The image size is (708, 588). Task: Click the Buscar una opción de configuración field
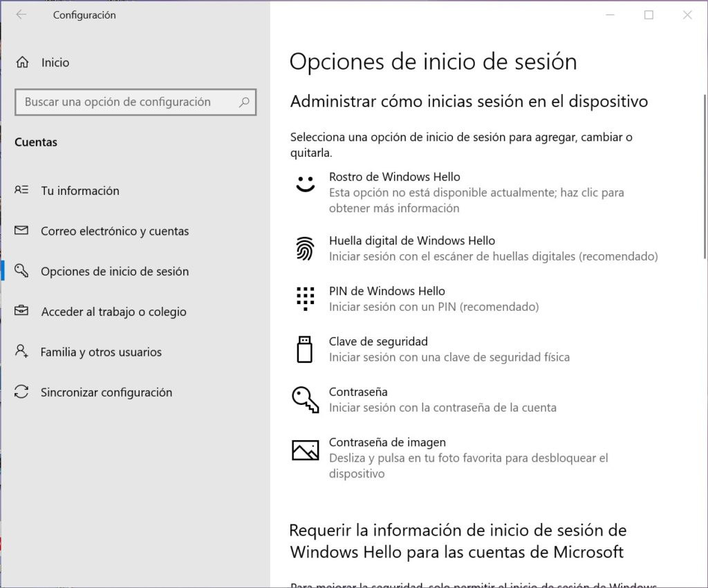click(124, 102)
